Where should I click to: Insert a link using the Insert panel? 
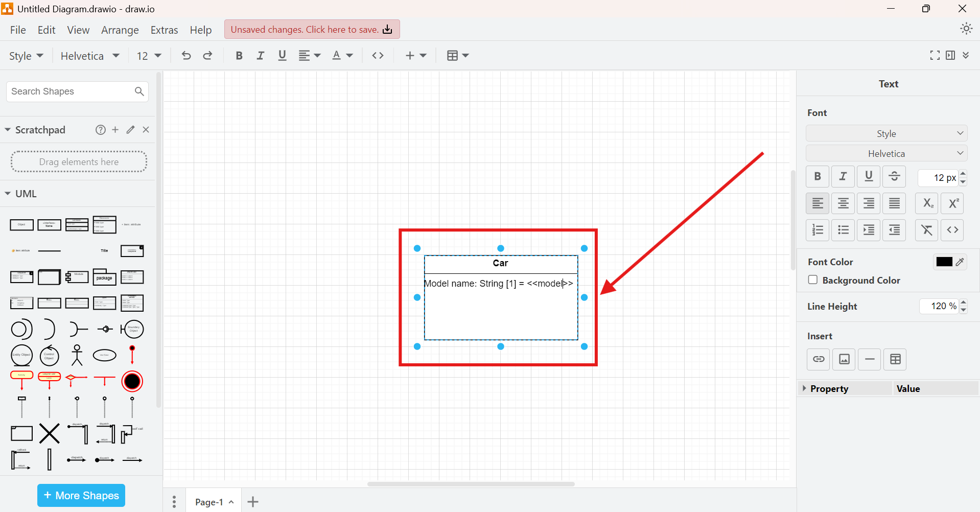click(818, 359)
